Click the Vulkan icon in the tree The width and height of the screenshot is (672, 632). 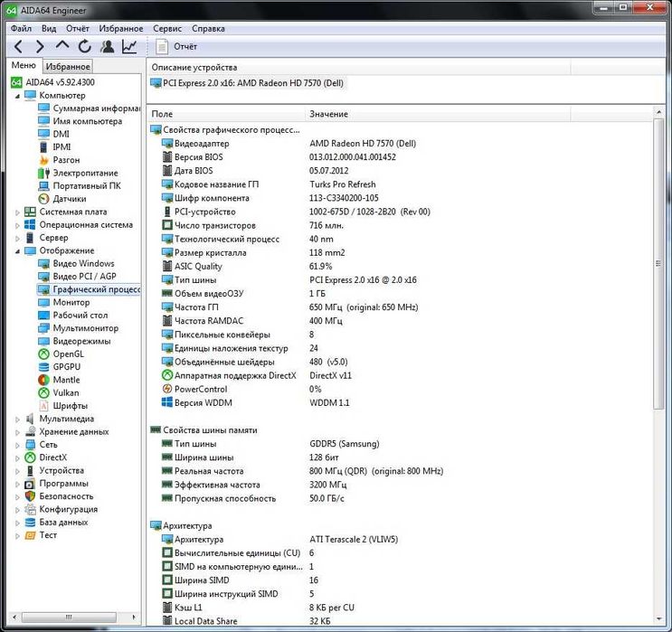[43, 393]
